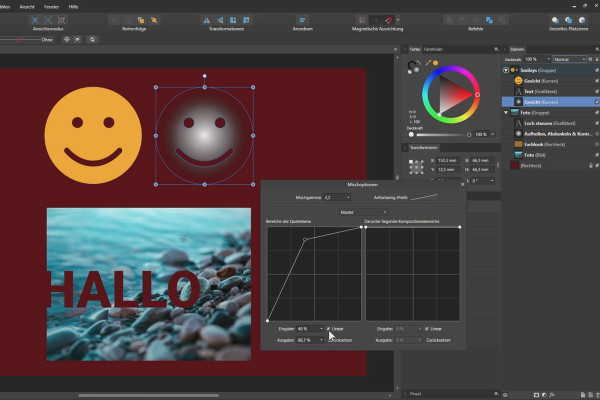Open the snapping options dropdown arrow
The width and height of the screenshot is (600, 400).
[398, 20]
